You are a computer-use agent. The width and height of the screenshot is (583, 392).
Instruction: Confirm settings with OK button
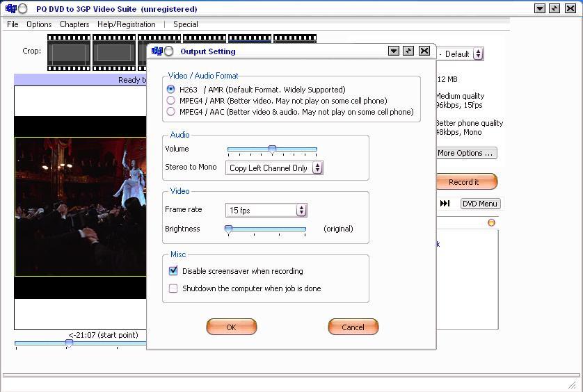(x=231, y=327)
